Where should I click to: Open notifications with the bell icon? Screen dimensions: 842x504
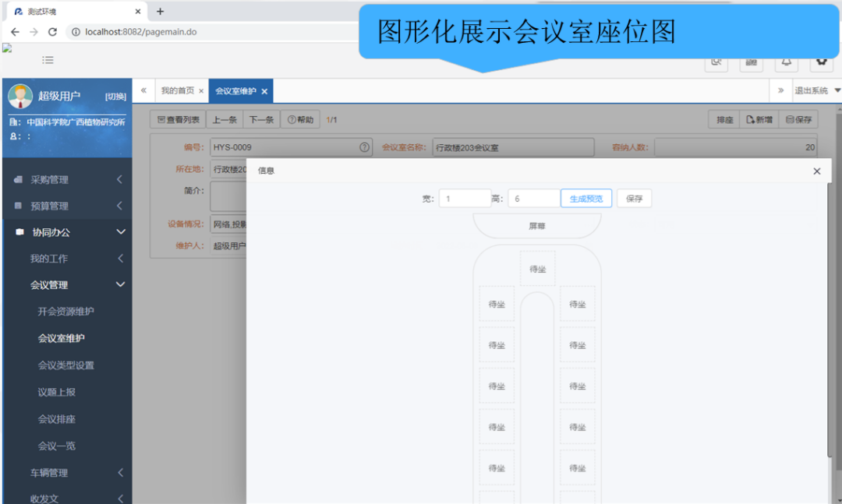[786, 62]
